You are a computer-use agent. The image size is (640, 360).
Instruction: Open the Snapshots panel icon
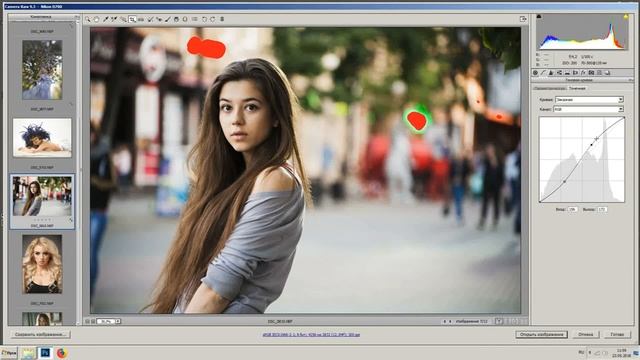coord(607,73)
